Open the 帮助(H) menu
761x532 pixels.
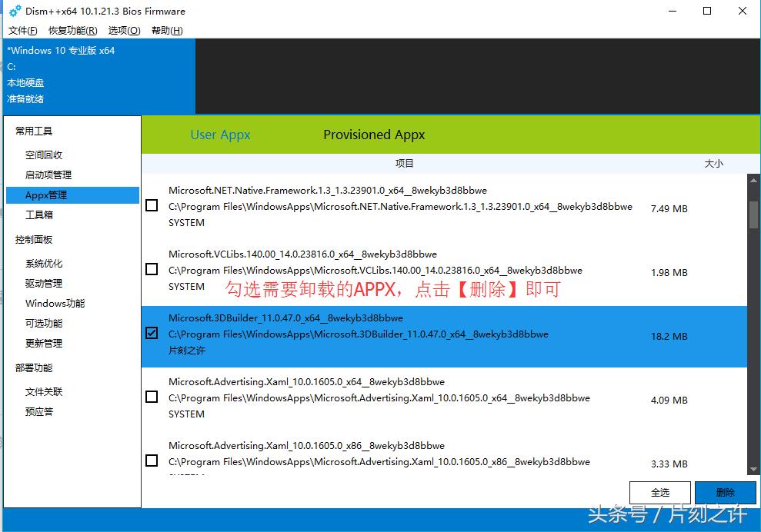coord(167,31)
